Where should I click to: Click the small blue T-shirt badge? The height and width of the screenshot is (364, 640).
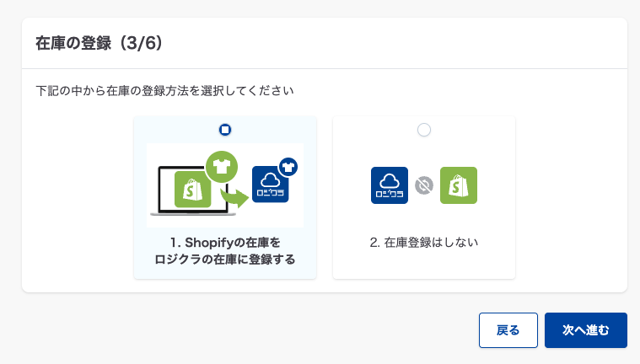(x=290, y=166)
